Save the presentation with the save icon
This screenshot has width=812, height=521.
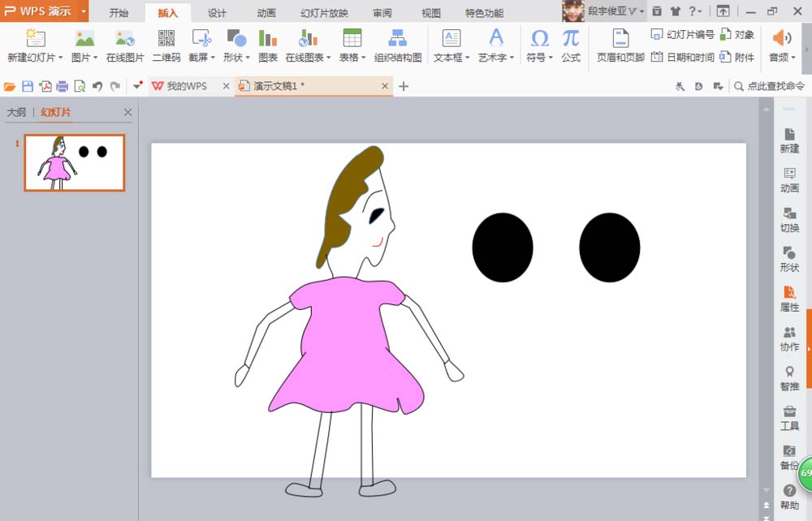pos(28,85)
